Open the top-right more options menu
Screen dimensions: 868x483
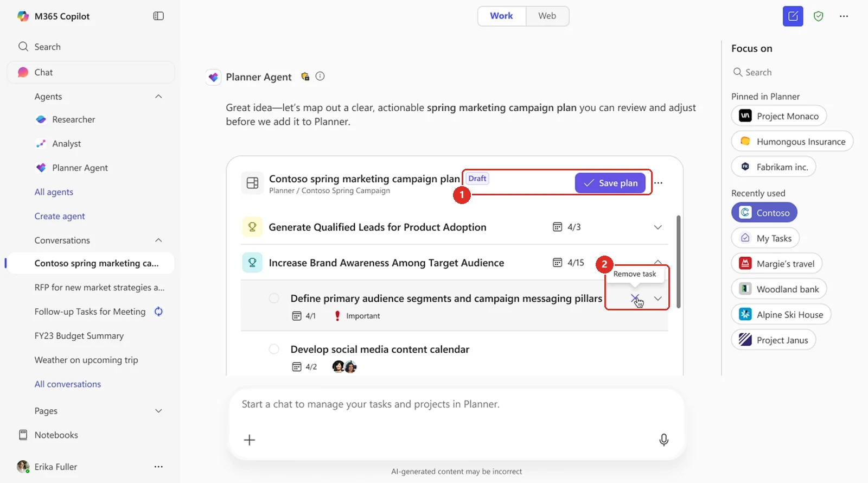[x=844, y=16]
